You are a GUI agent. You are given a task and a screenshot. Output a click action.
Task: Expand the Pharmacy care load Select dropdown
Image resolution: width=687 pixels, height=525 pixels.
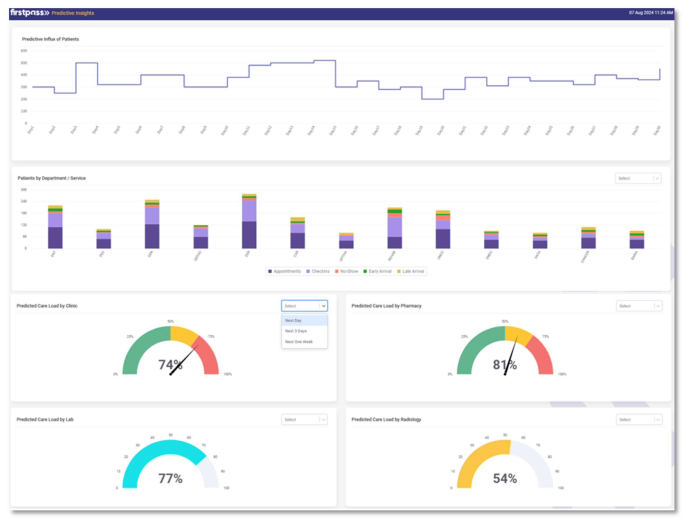(x=638, y=306)
